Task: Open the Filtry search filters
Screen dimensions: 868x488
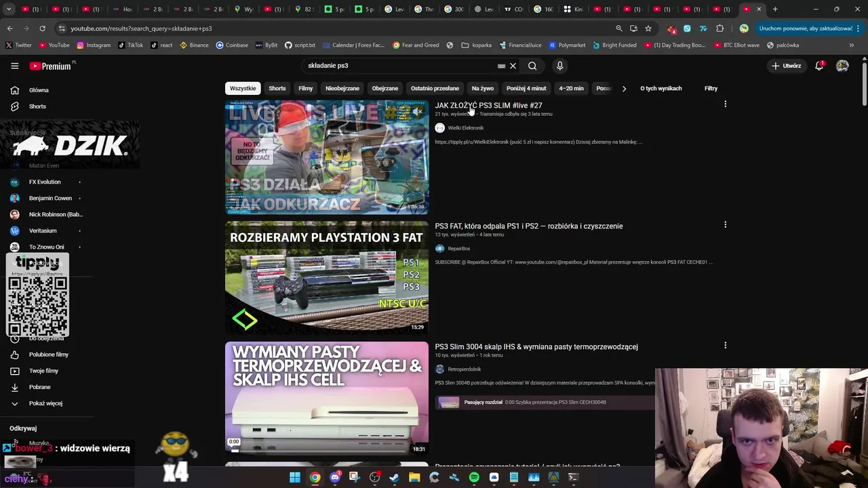Action: tap(711, 88)
